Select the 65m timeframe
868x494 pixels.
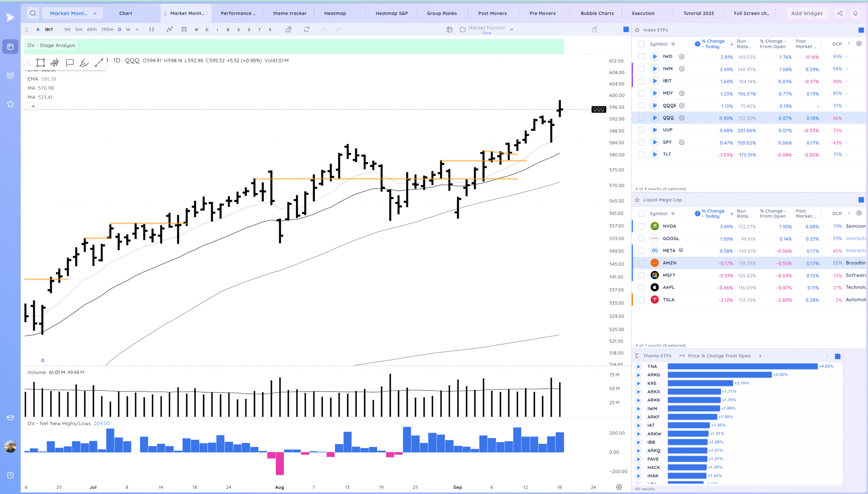coord(92,29)
